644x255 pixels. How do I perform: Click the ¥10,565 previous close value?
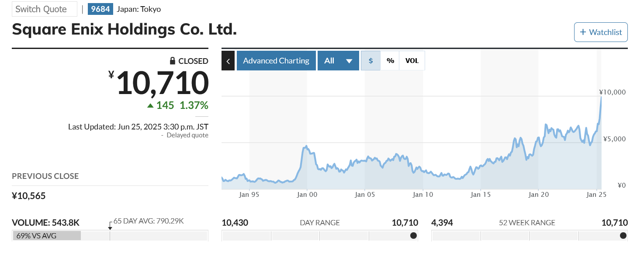[29, 196]
